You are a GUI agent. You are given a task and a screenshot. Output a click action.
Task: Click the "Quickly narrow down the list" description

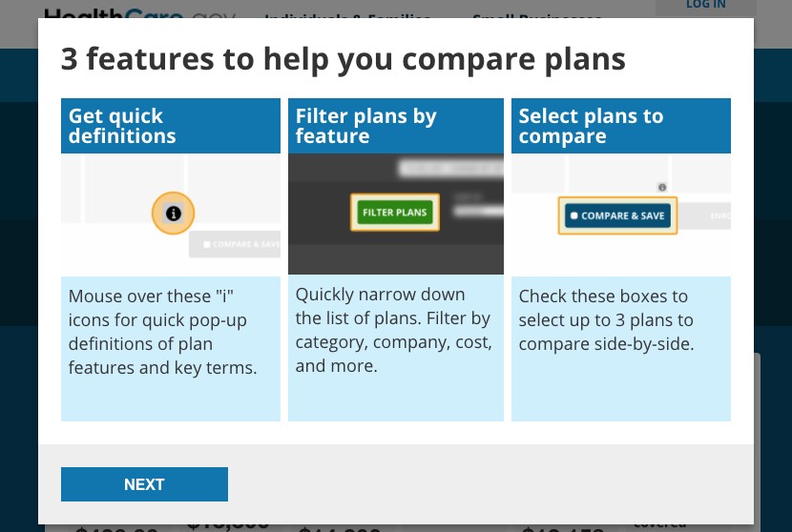click(x=395, y=330)
